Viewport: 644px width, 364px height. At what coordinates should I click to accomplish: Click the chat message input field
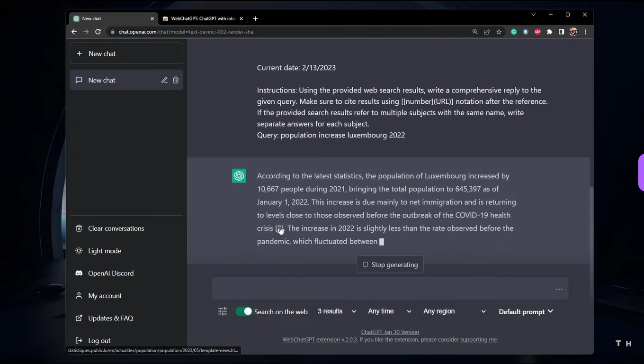click(384, 289)
